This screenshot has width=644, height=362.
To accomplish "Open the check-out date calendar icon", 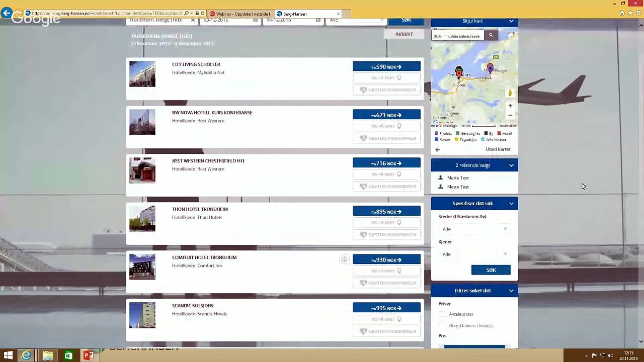I will click(318, 20).
